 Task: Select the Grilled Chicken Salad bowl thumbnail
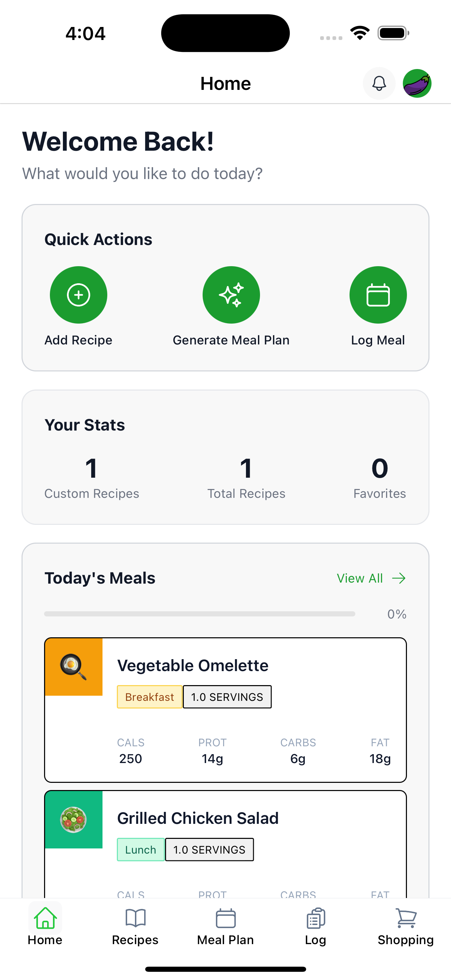[74, 819]
